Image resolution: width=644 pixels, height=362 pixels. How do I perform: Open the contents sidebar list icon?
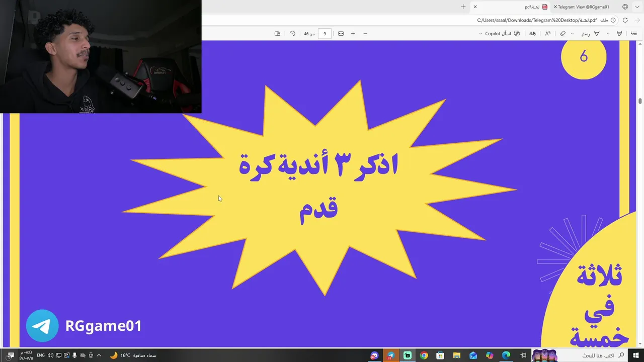(x=634, y=33)
